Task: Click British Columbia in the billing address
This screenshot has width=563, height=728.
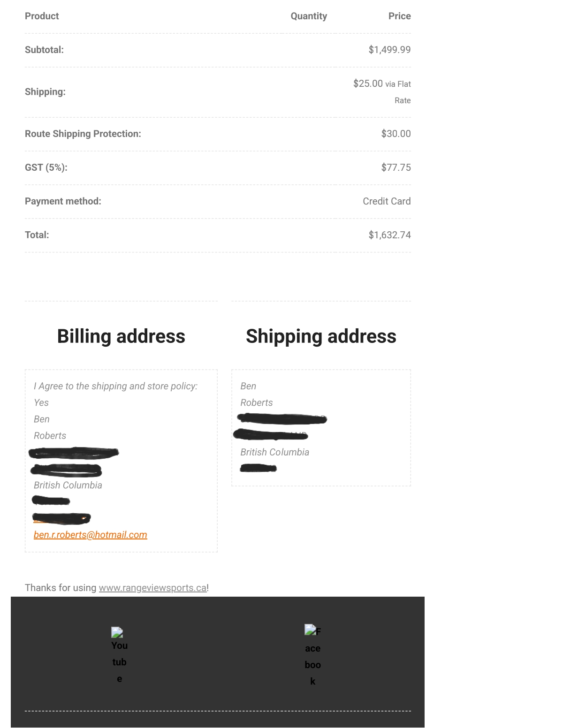Action: [x=68, y=485]
